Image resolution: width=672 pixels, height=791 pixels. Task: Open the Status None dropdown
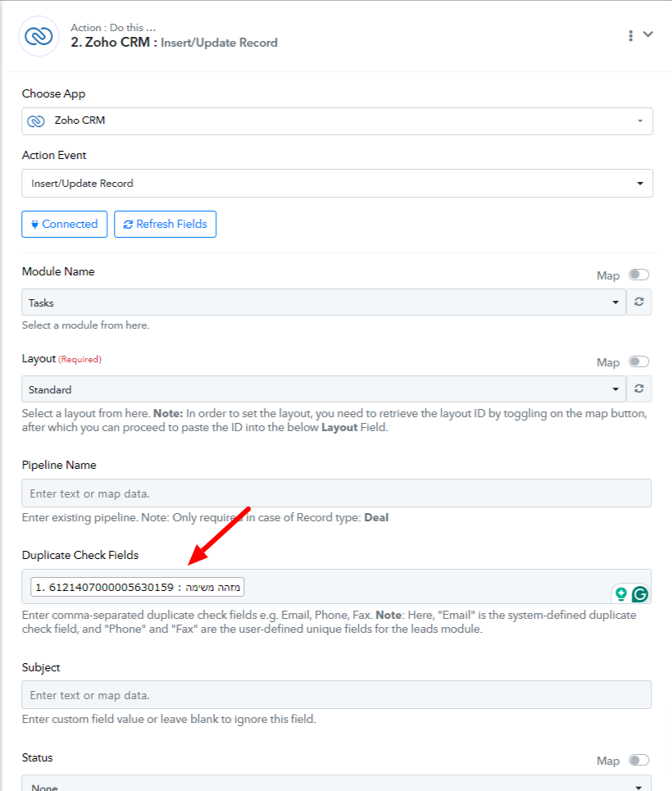[337, 784]
